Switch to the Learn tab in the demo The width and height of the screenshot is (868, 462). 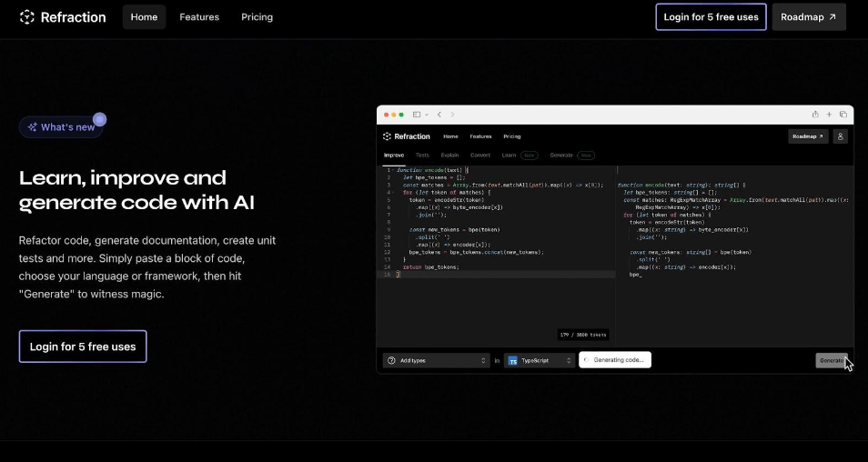(509, 156)
